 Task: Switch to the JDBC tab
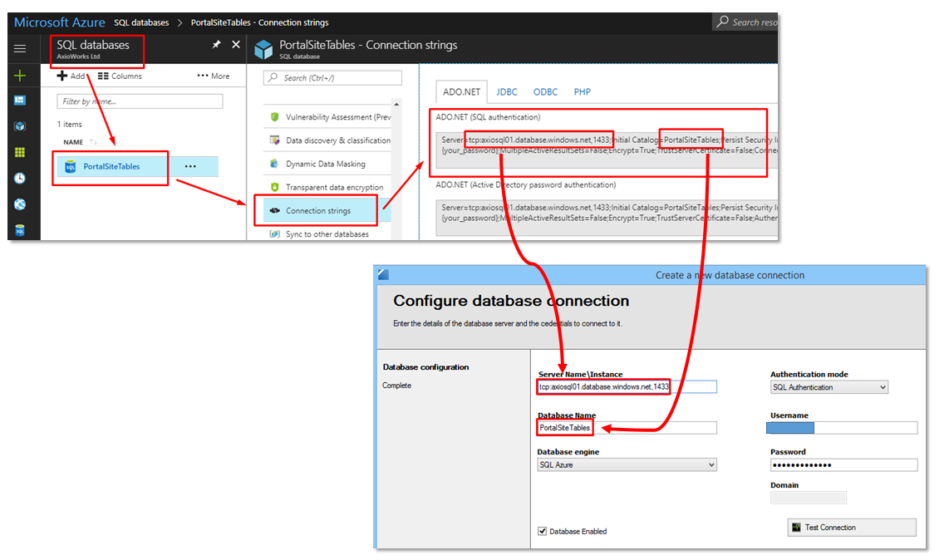(x=507, y=92)
